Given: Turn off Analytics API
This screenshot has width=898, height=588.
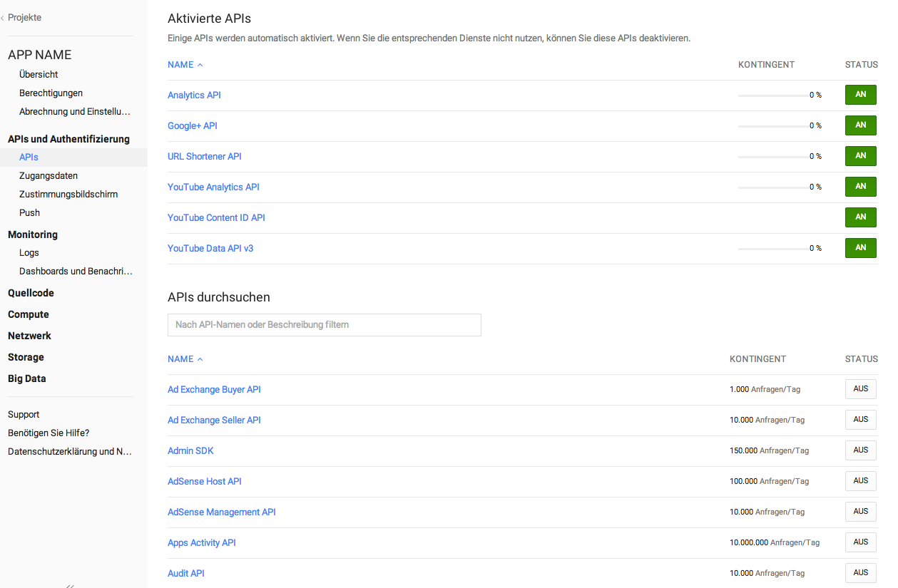Looking at the screenshot, I should (x=861, y=95).
